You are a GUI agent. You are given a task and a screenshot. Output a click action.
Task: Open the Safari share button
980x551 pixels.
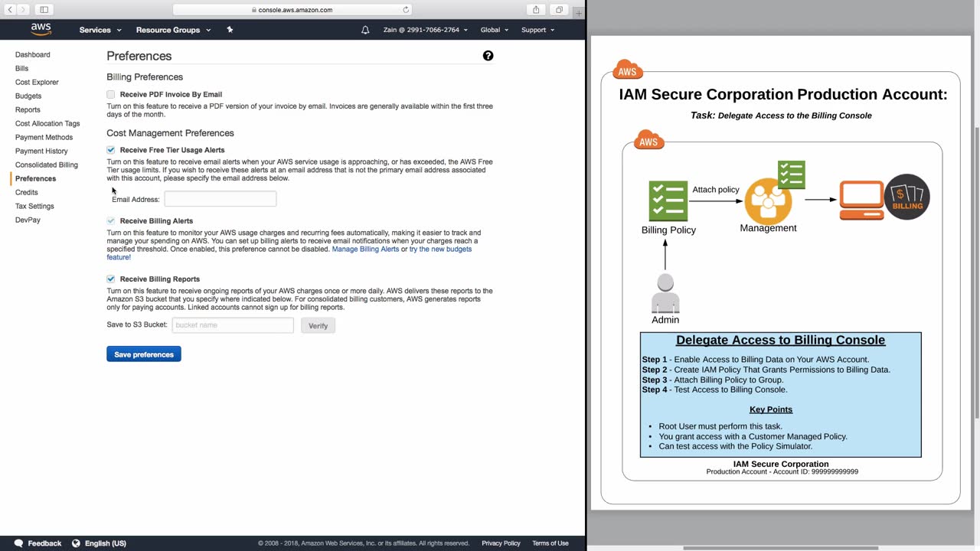536,10
